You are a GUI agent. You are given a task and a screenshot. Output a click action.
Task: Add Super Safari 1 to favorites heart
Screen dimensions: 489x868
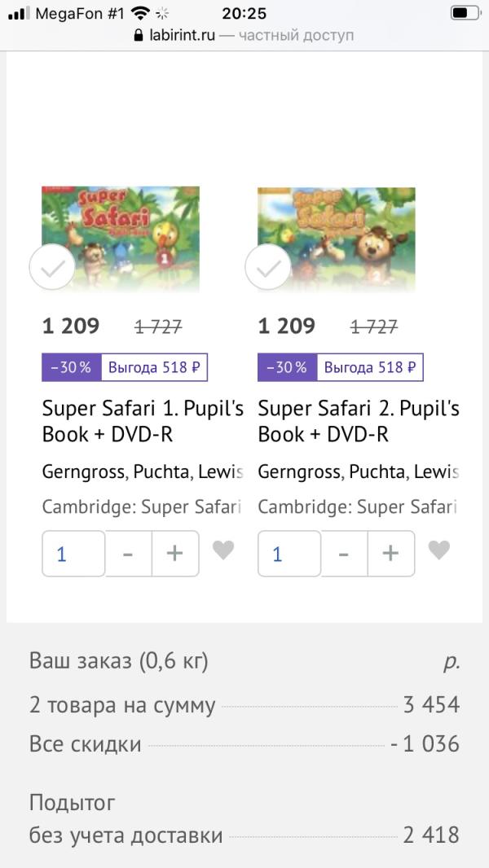[223, 551]
